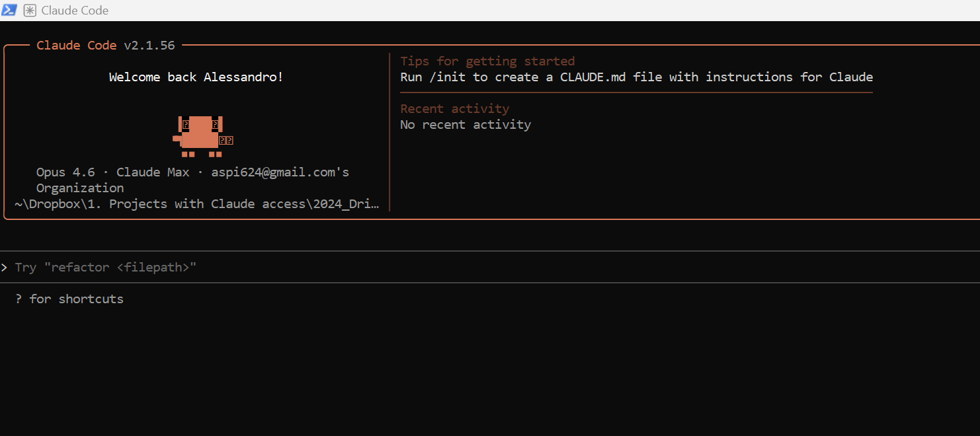Image resolution: width=980 pixels, height=436 pixels.
Task: Click the "Recent activity" heading
Action: 454,108
